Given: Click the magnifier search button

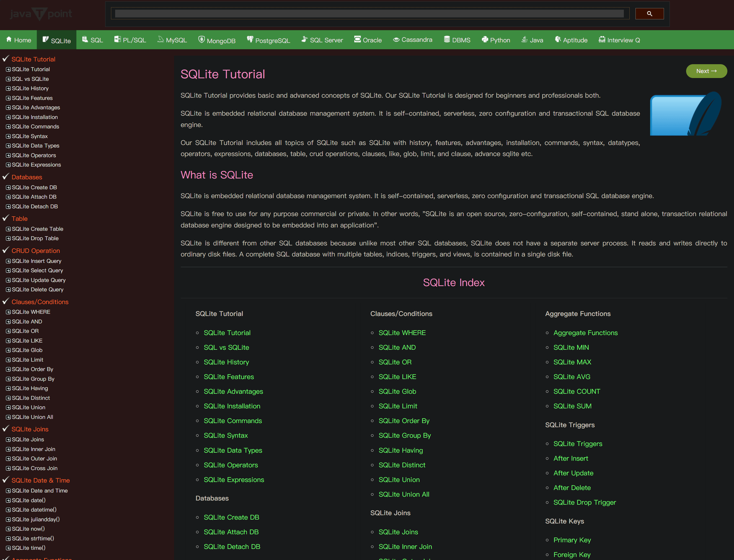Looking at the screenshot, I should point(649,14).
